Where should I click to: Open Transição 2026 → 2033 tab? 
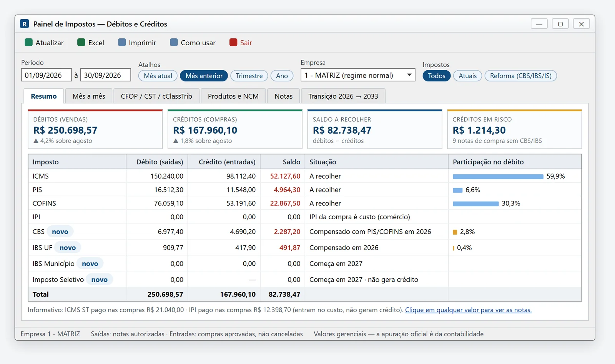343,96
